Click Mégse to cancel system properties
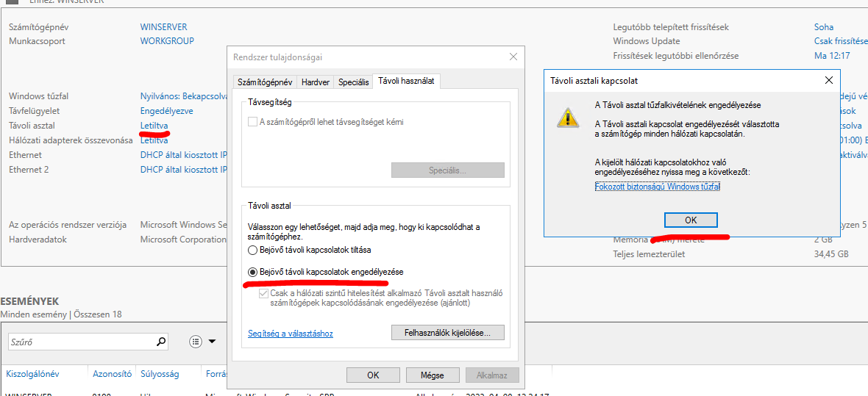 [x=432, y=375]
